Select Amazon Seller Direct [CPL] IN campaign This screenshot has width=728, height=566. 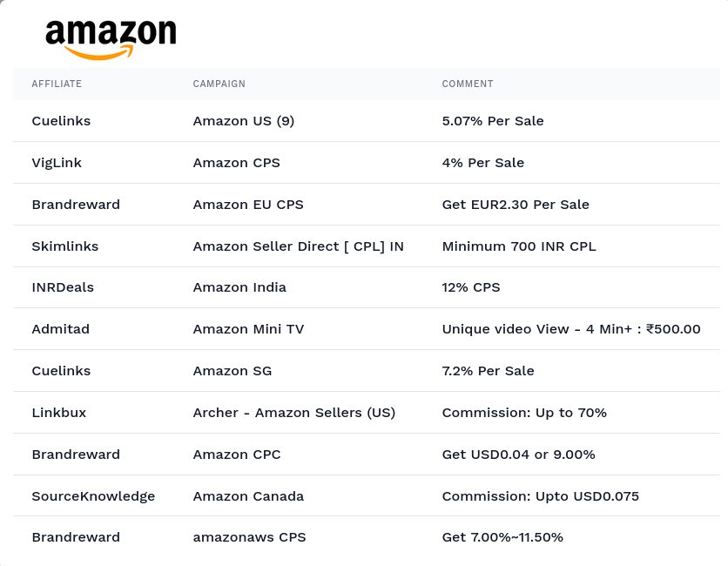point(298,246)
